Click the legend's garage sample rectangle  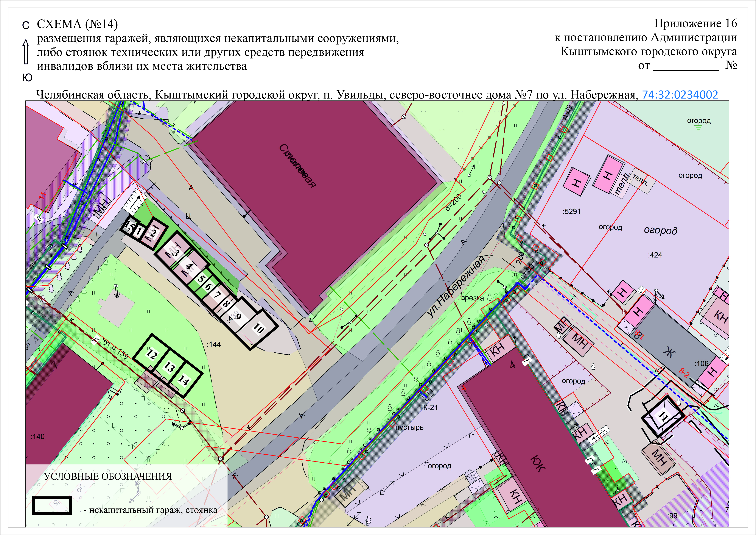tap(52, 505)
